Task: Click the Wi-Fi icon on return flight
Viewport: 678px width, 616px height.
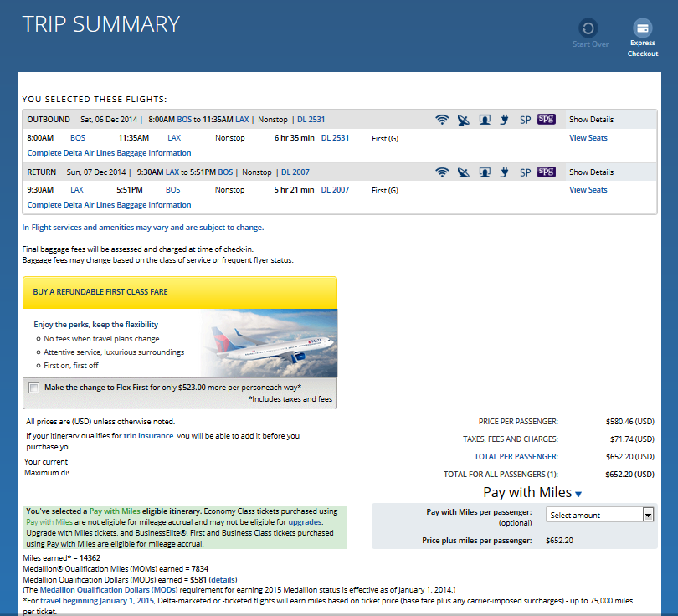Action: [442, 172]
